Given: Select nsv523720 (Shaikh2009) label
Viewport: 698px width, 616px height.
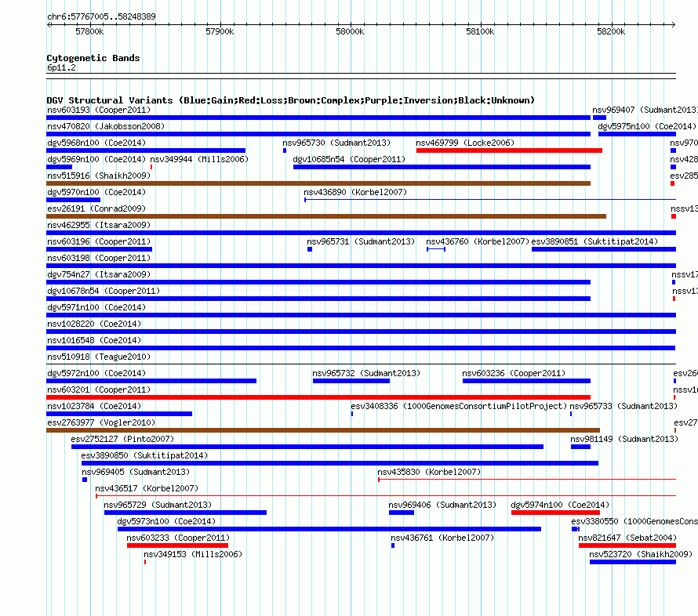Looking at the screenshot, I should (641, 554).
